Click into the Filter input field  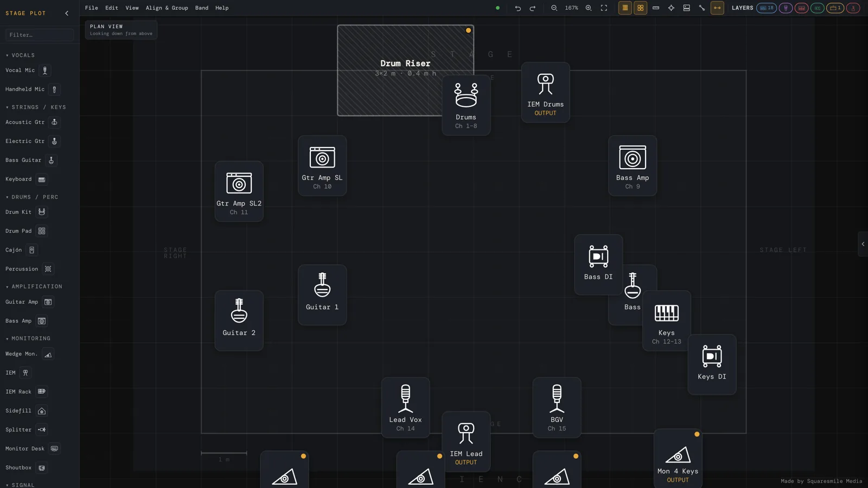click(40, 35)
